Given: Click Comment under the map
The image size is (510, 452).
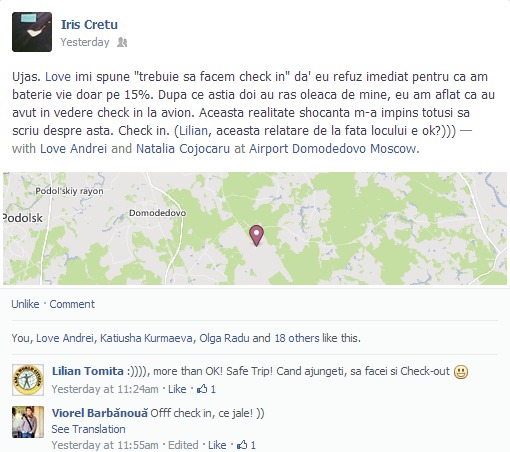Looking at the screenshot, I should coord(72,304).
